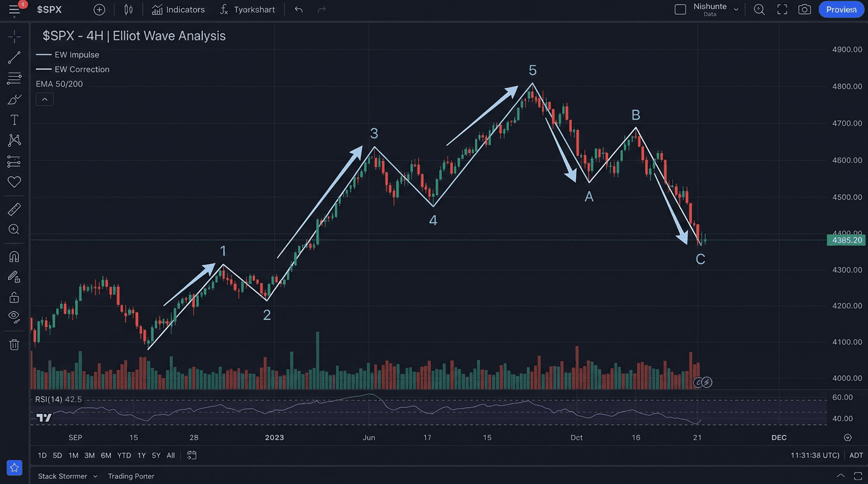Open the zoom-in tool
This screenshot has width=868, height=484.
[14, 229]
